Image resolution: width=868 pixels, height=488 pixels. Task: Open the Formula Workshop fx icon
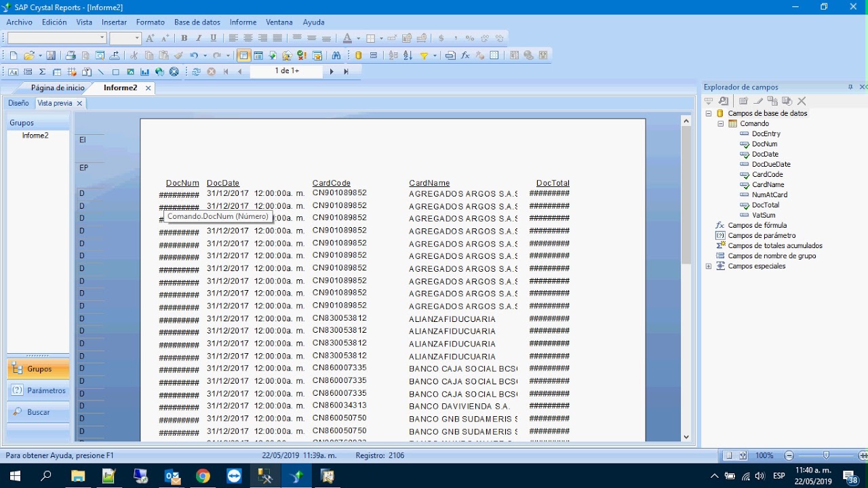(465, 56)
